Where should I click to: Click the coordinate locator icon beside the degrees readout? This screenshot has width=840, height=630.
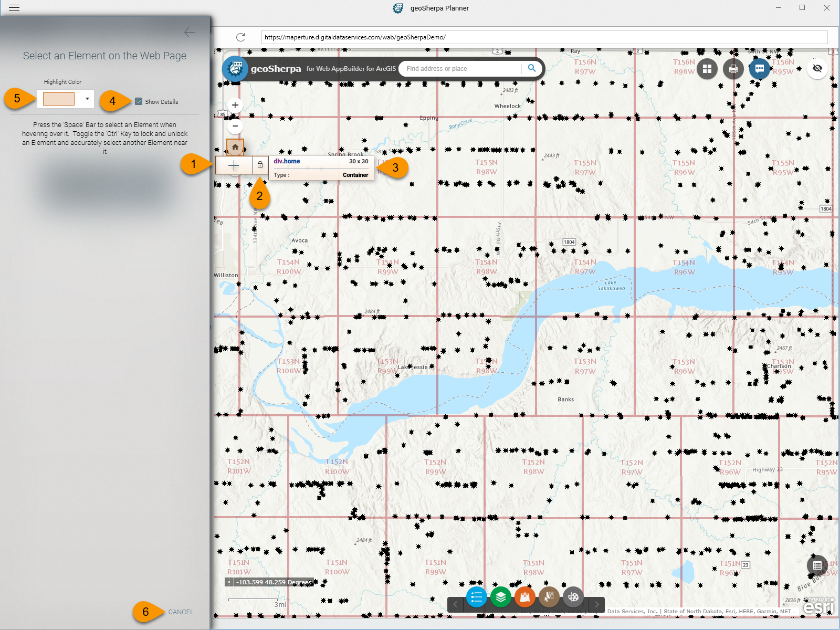[x=229, y=582]
